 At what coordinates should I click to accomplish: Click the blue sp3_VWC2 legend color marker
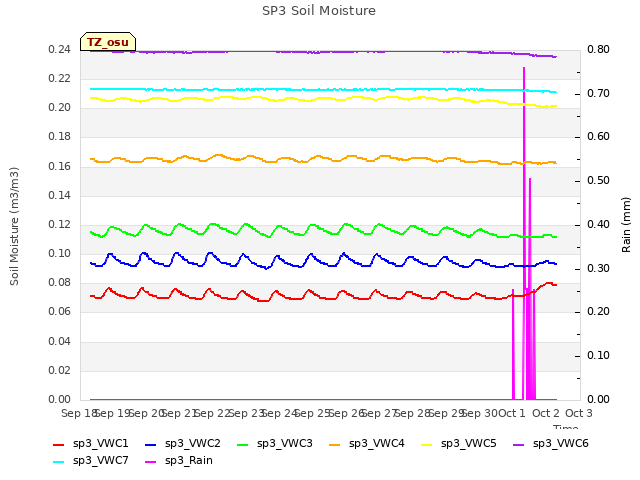[151, 444]
